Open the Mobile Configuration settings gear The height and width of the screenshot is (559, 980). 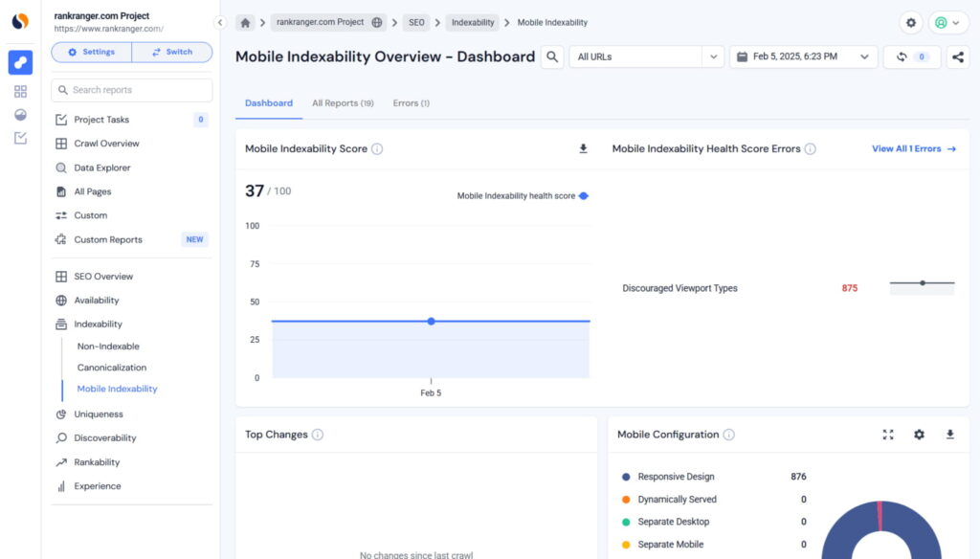[x=919, y=434]
